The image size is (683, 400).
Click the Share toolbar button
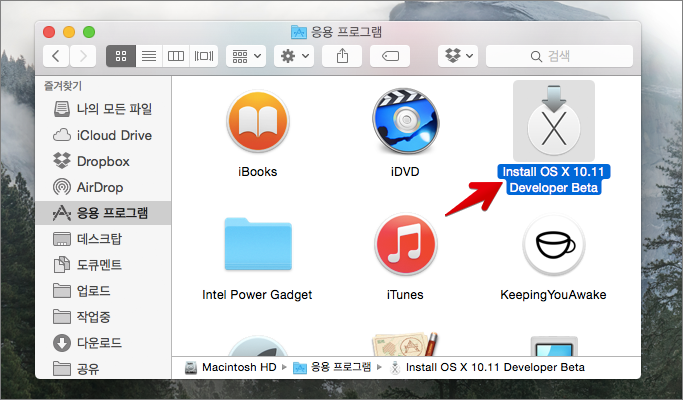click(x=342, y=56)
